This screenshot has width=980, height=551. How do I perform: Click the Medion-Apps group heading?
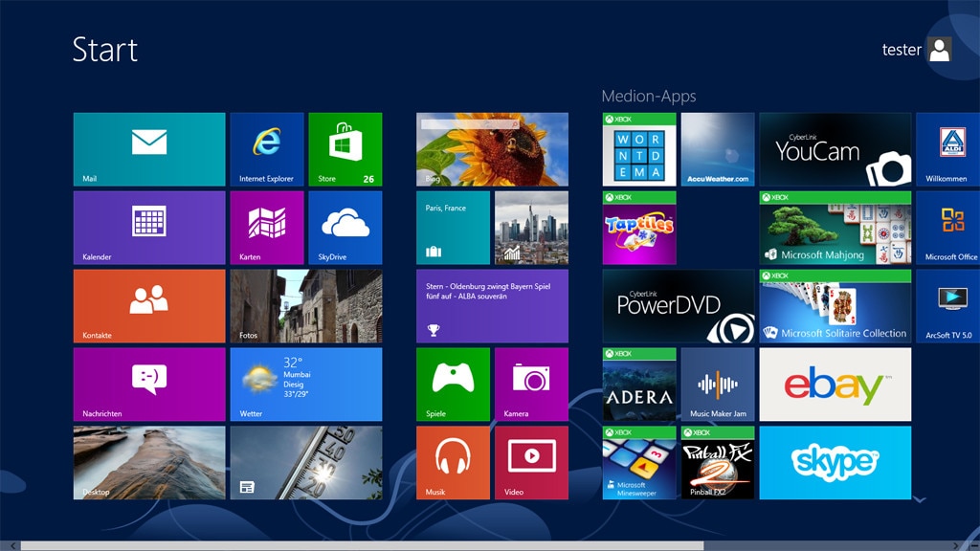point(648,97)
